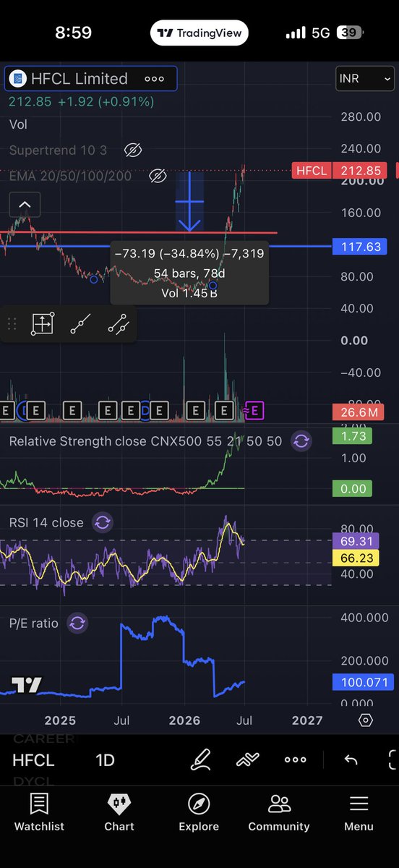399x868 pixels.
Task: Select the Relative Strength close CNX500 label
Action: click(x=145, y=441)
